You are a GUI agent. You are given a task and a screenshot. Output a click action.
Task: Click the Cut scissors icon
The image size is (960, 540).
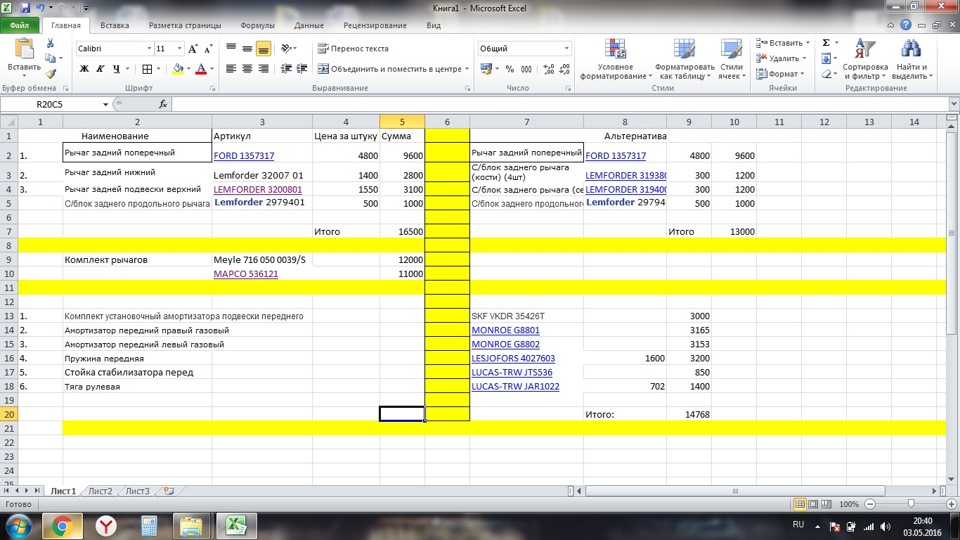(x=50, y=43)
